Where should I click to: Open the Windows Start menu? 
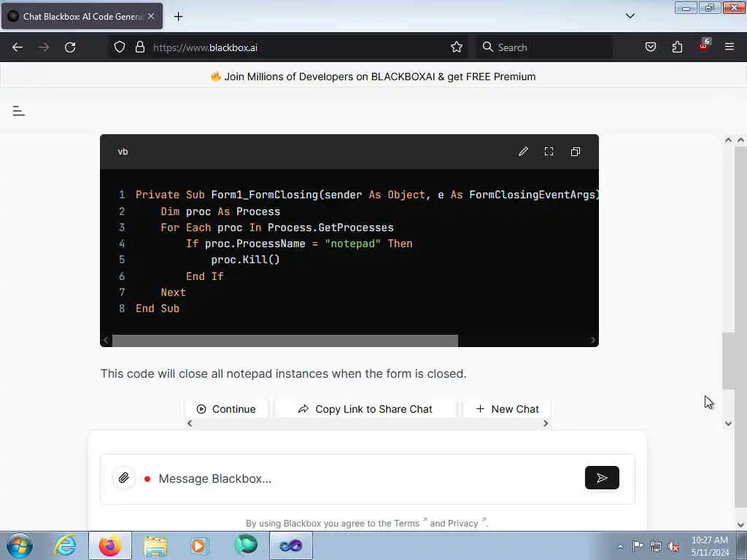tap(20, 545)
